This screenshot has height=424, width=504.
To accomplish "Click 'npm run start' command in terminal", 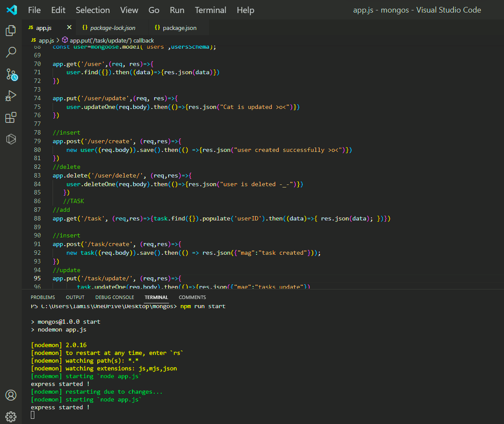I will (203, 306).
